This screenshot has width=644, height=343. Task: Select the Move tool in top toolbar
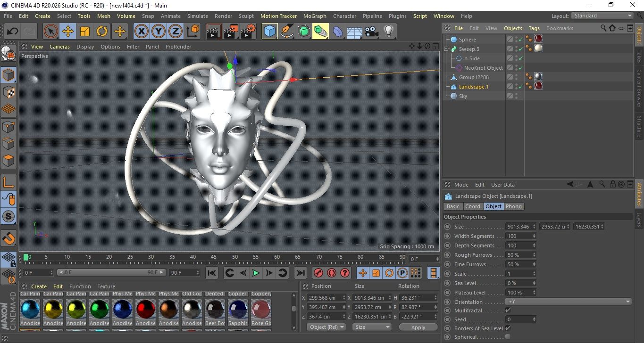pos(68,32)
